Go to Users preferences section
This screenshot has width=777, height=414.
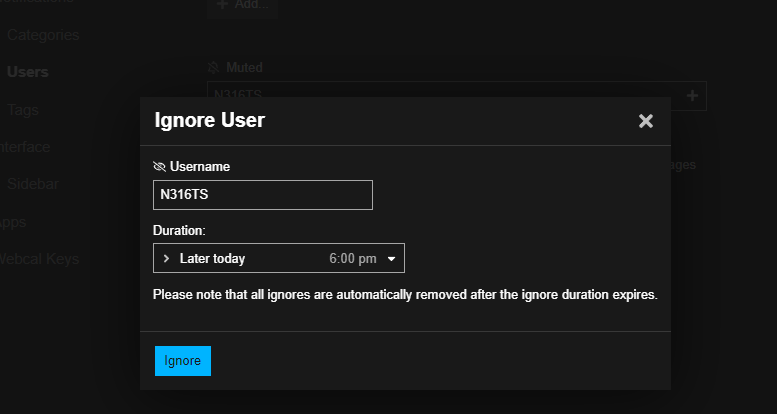(x=27, y=72)
